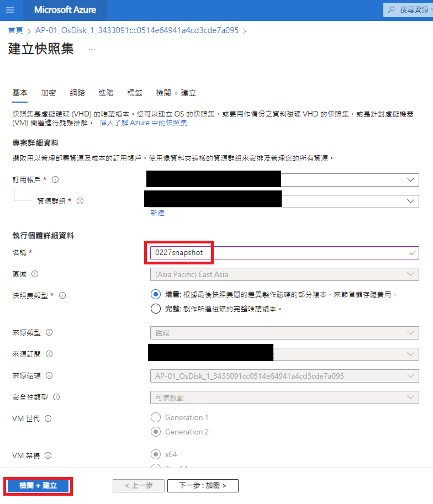Click 下一步: 加密 button
433x504 pixels.
click(x=202, y=486)
